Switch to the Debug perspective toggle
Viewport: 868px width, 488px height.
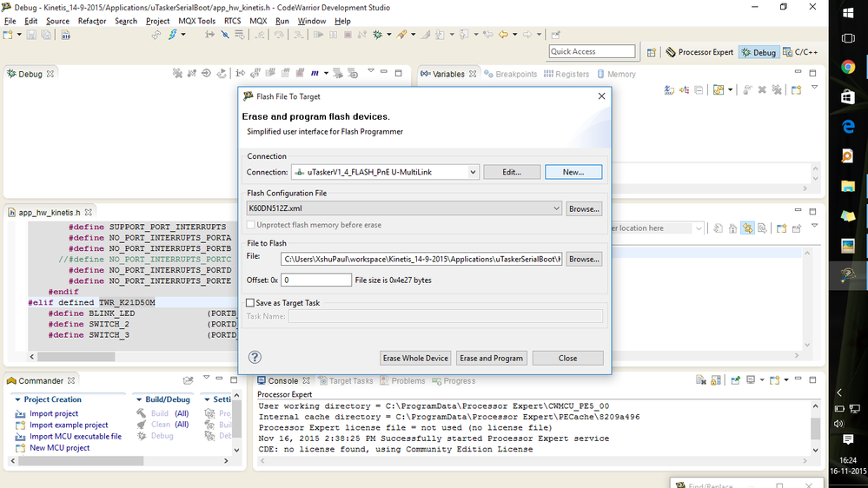(x=759, y=52)
